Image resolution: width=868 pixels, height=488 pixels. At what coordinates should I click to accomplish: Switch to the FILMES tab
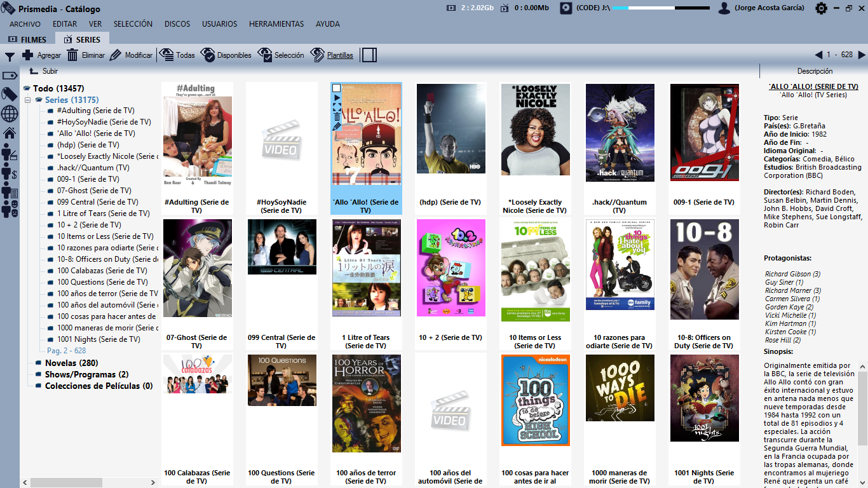click(27, 39)
